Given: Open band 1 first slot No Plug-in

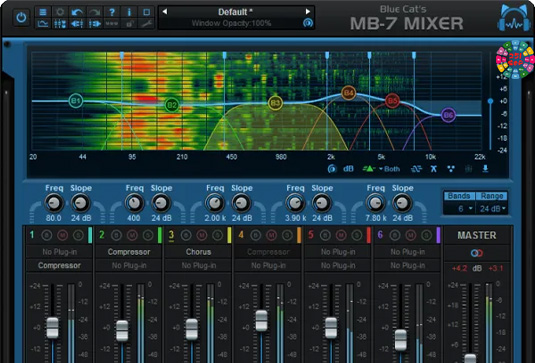Looking at the screenshot, I should (x=59, y=252).
